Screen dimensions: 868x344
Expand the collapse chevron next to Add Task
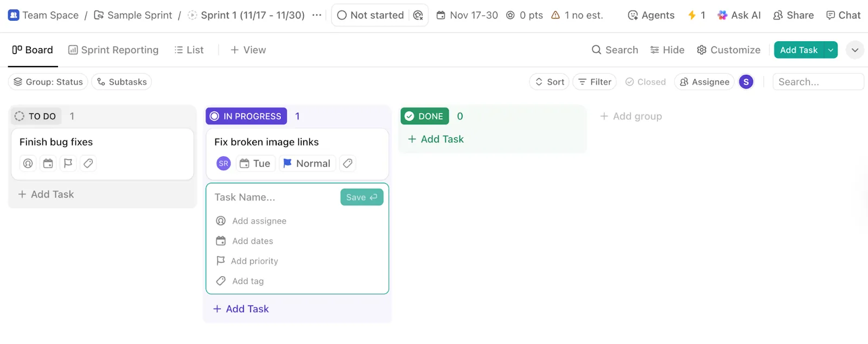point(855,50)
